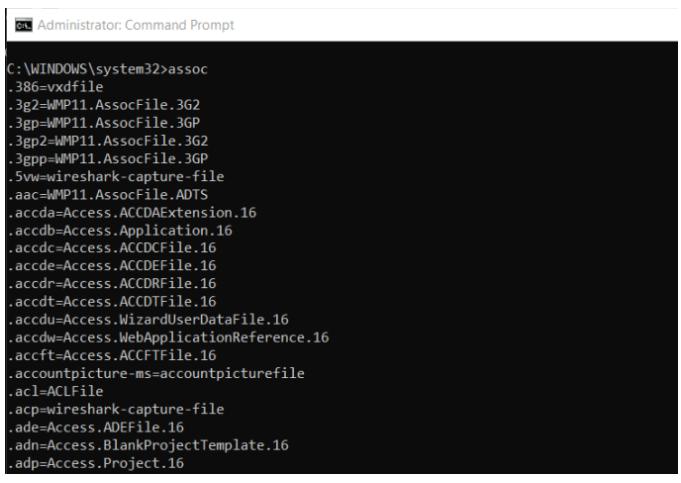This screenshot has width=681, height=483.
Task: Select the .5vw=wireshark-capture-file line
Action: pos(116,176)
